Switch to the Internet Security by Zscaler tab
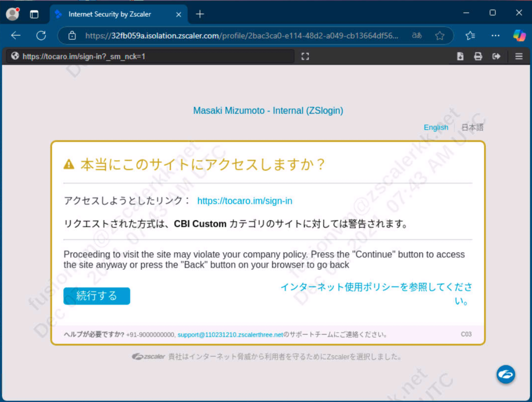Screen dimensions: 532x402 point(110,14)
